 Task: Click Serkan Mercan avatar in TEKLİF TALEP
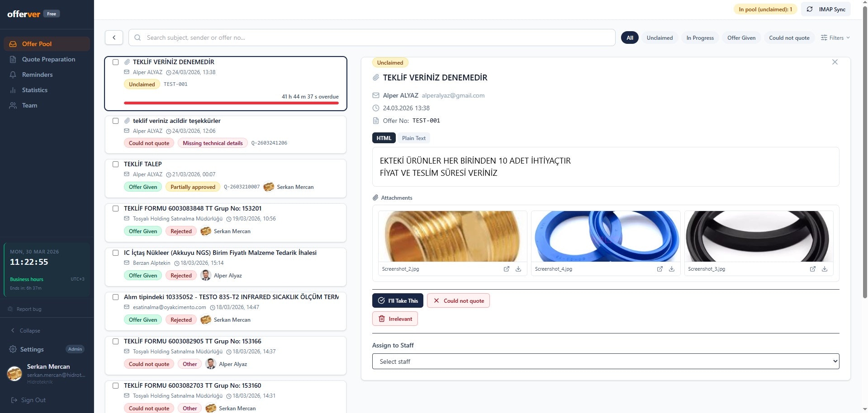(269, 187)
